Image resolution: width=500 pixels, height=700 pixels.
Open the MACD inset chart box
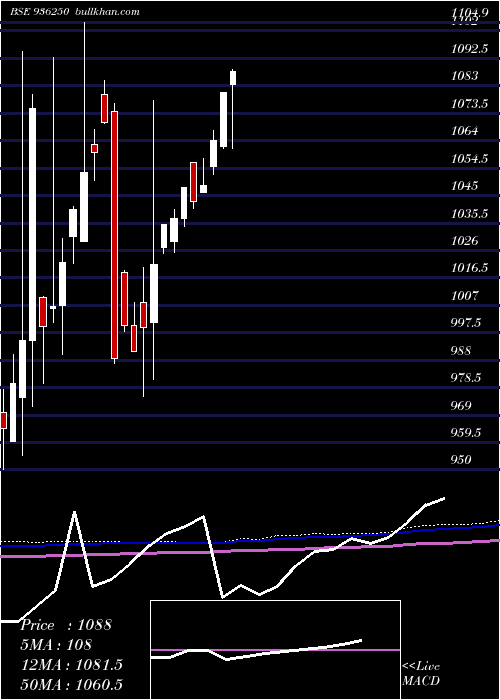[275, 650]
